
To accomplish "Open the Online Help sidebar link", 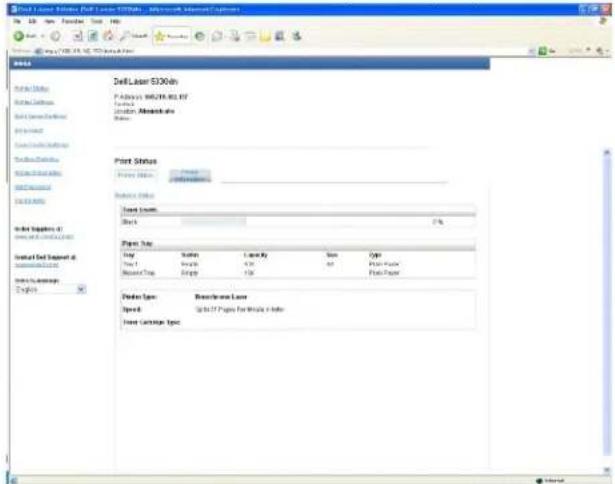I will pos(30,201).
